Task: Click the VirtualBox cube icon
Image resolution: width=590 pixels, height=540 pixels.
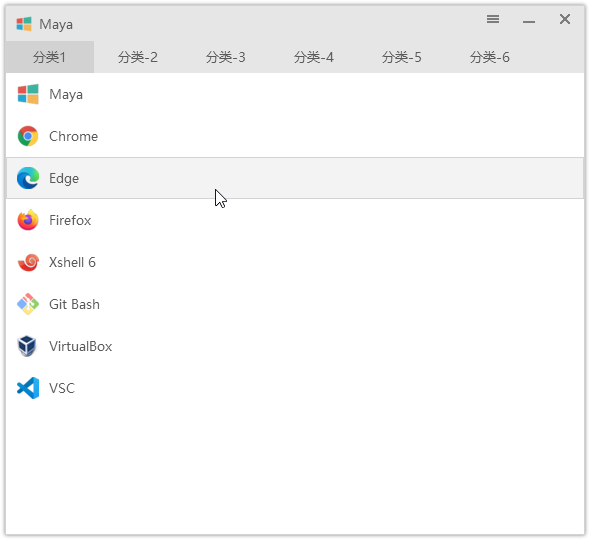Action: [x=27, y=346]
